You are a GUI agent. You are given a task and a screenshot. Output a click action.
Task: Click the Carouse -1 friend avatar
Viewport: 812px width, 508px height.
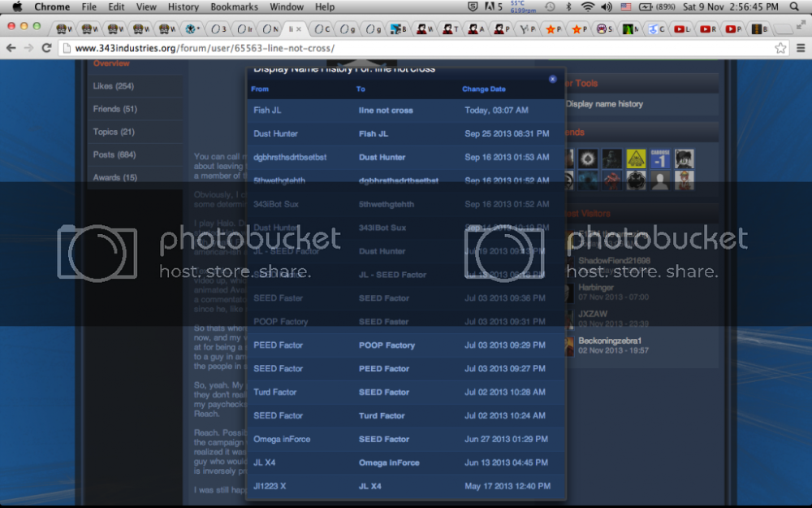660,158
